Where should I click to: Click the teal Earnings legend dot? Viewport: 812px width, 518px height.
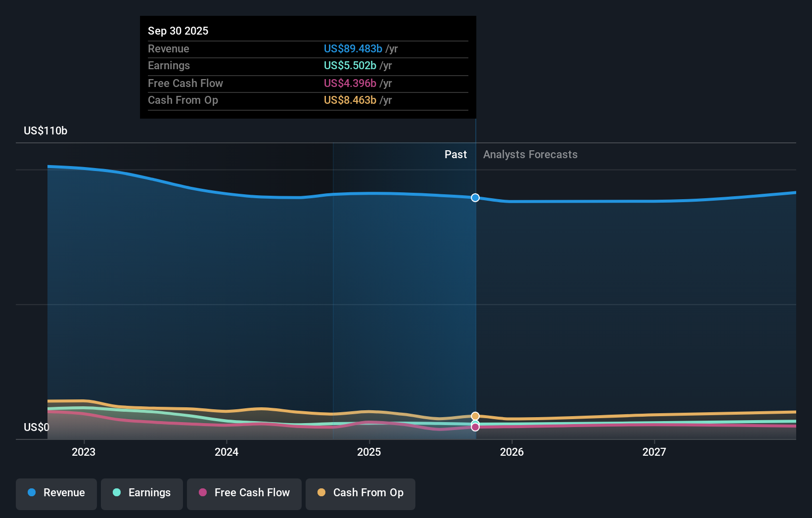click(116, 493)
